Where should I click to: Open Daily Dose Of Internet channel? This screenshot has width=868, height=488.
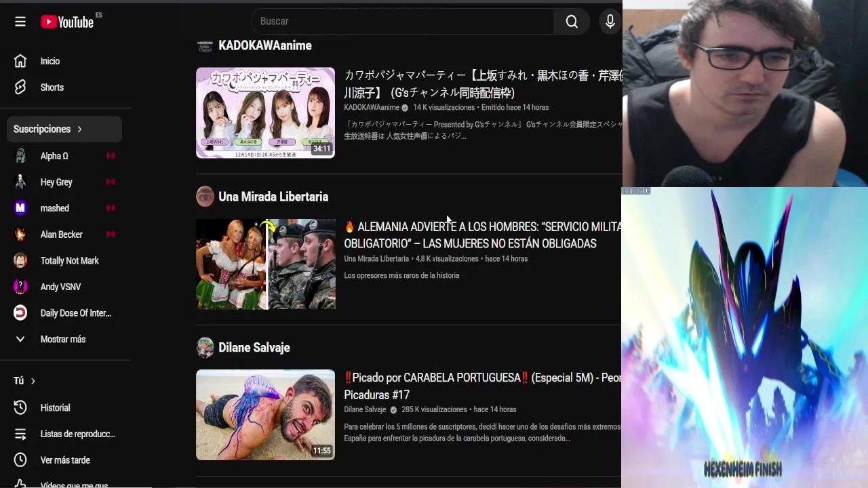(x=64, y=313)
